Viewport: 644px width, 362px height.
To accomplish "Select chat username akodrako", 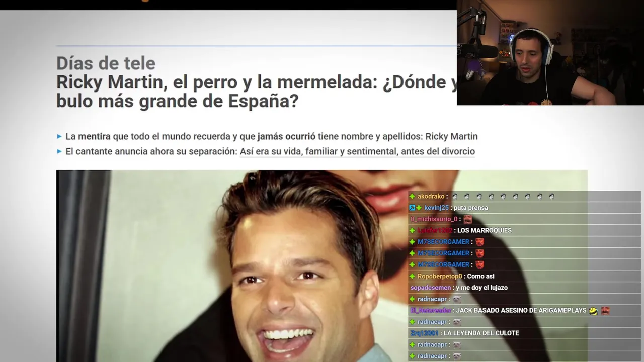I will [x=431, y=197].
